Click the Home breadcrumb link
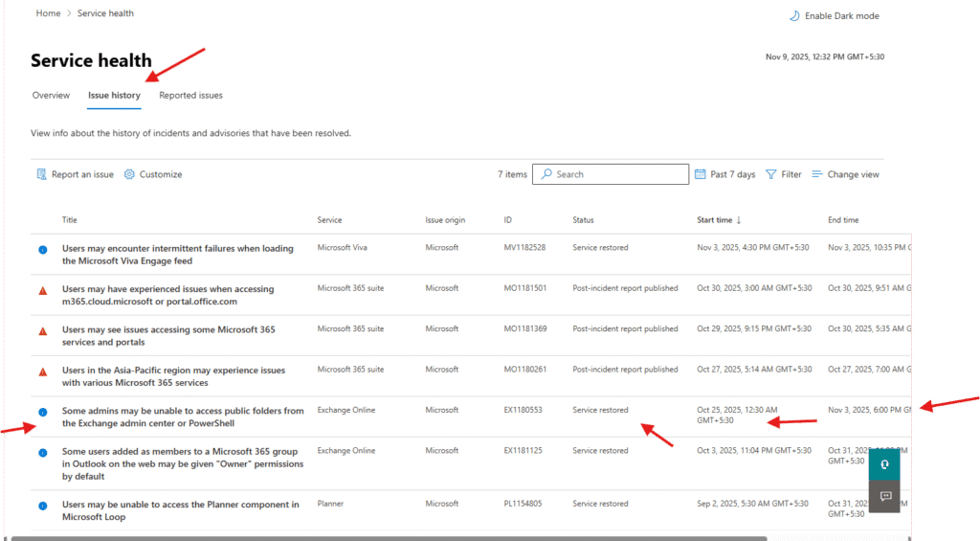This screenshot has width=980, height=541. [48, 13]
